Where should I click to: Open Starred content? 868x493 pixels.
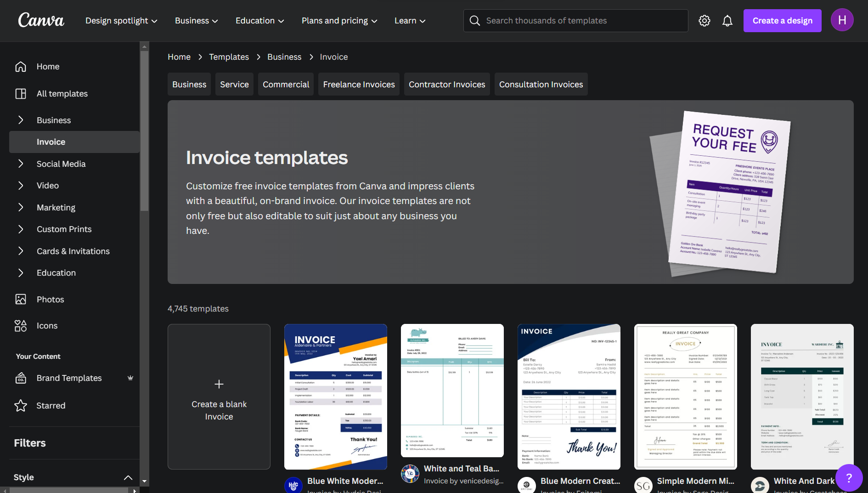click(51, 406)
